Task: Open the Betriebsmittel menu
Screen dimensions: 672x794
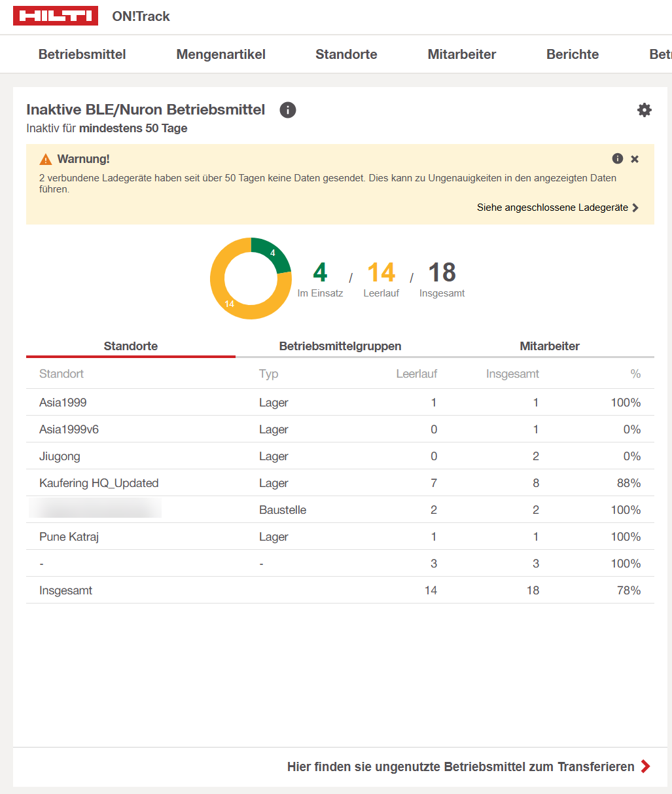Action: [82, 54]
